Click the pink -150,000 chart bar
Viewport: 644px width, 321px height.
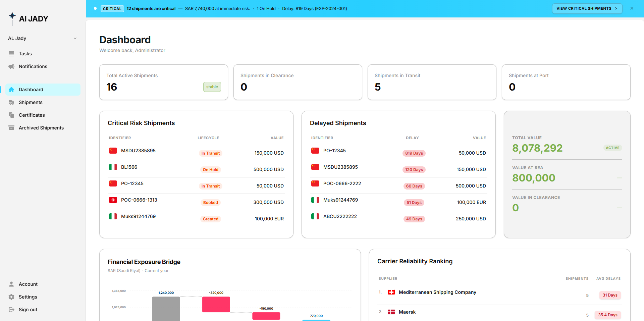point(266,316)
